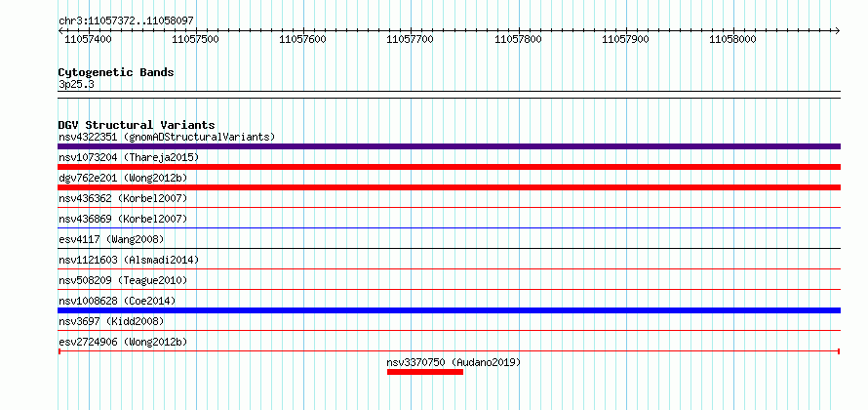Select the 3p25.3 band label
The image size is (868, 410).
coord(75,84)
